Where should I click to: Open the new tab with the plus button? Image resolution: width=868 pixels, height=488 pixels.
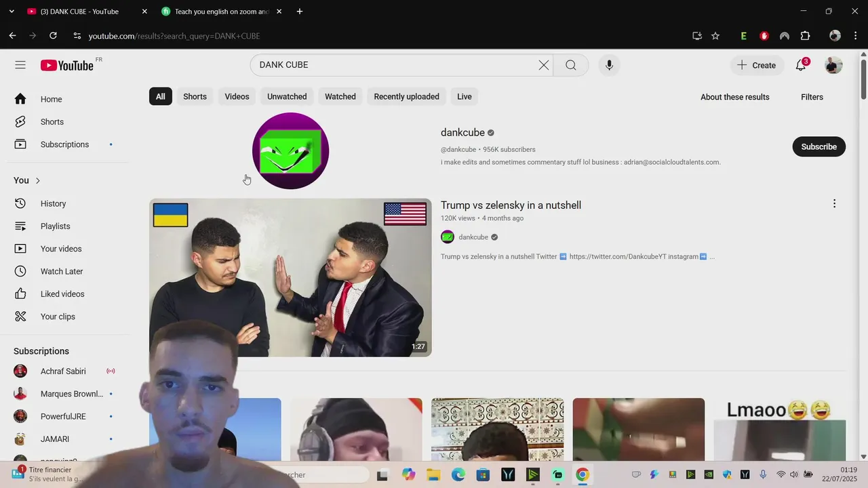(300, 12)
